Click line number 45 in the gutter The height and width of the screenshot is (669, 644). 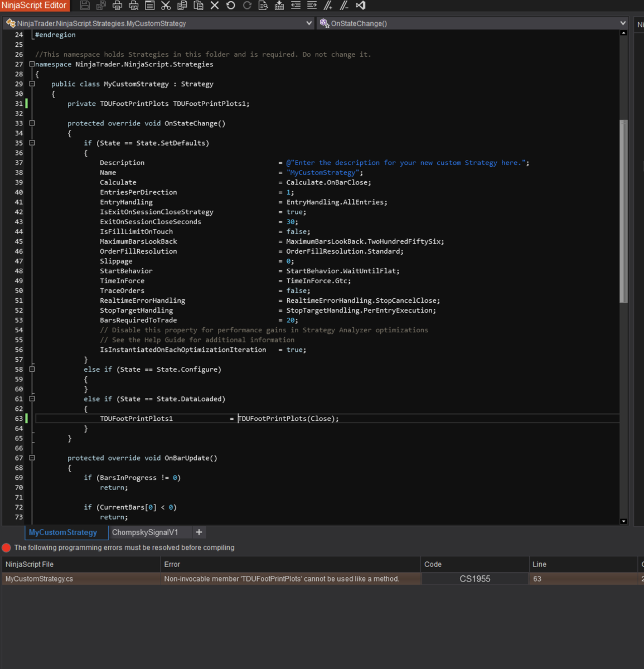click(x=19, y=241)
